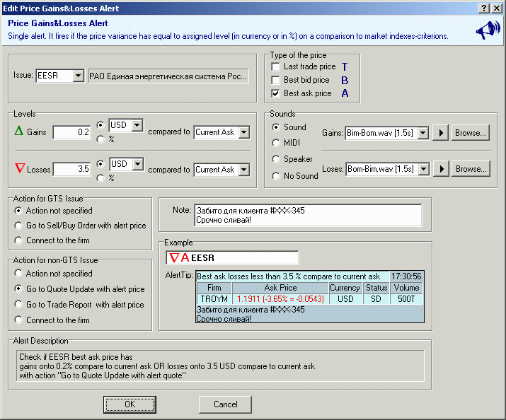506x420 pixels.
Task: Browse for Gains sound file
Action: [471, 132]
